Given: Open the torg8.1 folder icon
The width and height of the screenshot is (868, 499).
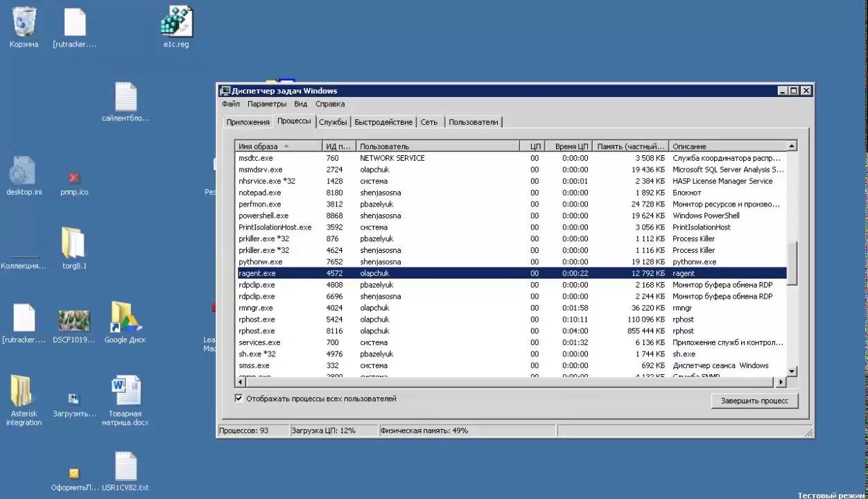Looking at the screenshot, I should click(74, 249).
